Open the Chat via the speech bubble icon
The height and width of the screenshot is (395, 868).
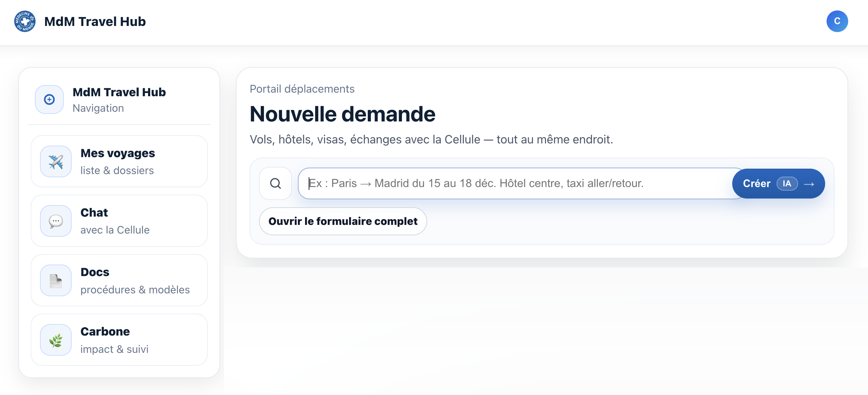coord(55,221)
